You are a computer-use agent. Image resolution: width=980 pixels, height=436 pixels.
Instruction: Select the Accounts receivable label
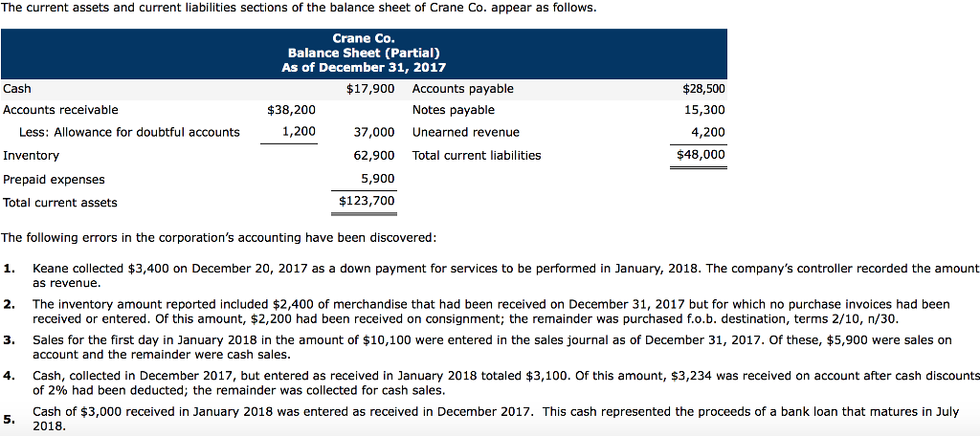61,110
